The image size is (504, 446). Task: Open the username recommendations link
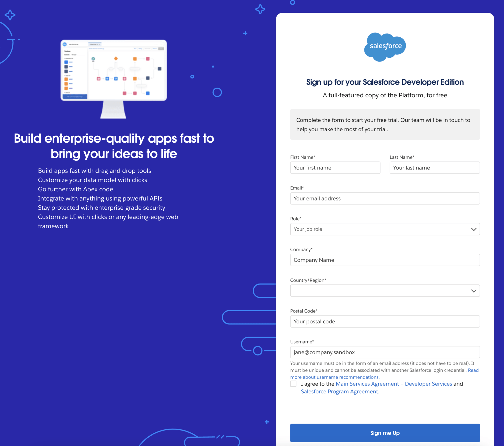pyautogui.click(x=335, y=377)
